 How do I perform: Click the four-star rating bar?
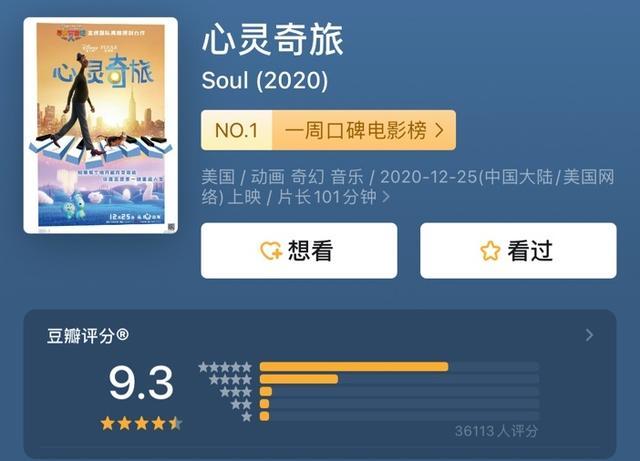(x=399, y=379)
